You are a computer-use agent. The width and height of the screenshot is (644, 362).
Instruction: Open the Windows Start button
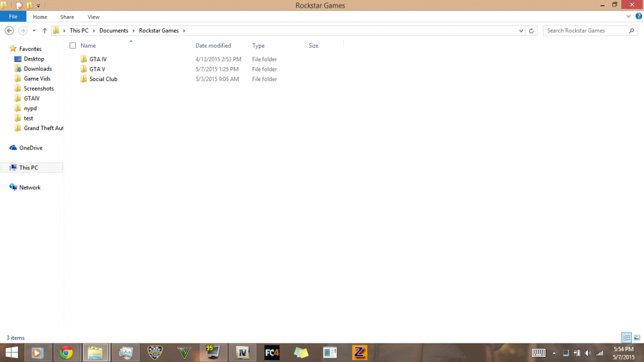[12, 352]
